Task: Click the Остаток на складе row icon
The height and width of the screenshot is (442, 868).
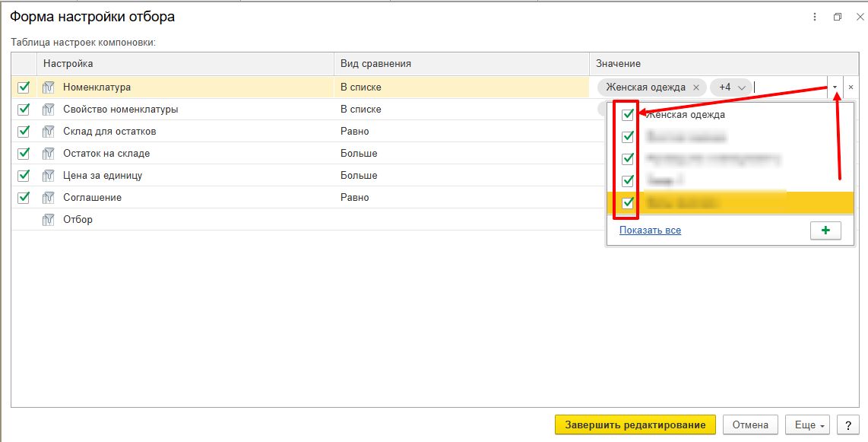Action: pyautogui.click(x=49, y=154)
